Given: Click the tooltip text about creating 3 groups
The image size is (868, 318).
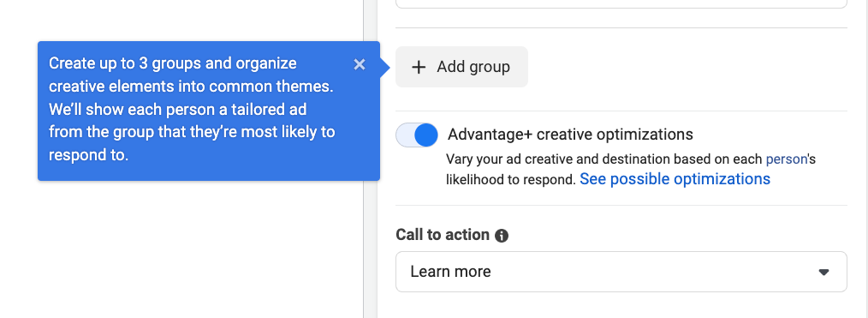Looking at the screenshot, I should 192,109.
